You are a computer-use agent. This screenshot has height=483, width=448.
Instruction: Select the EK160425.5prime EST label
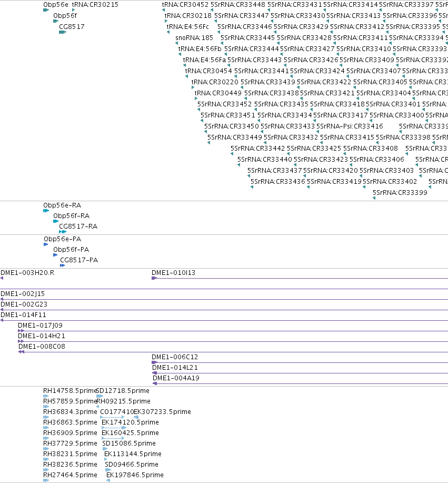click(x=130, y=433)
